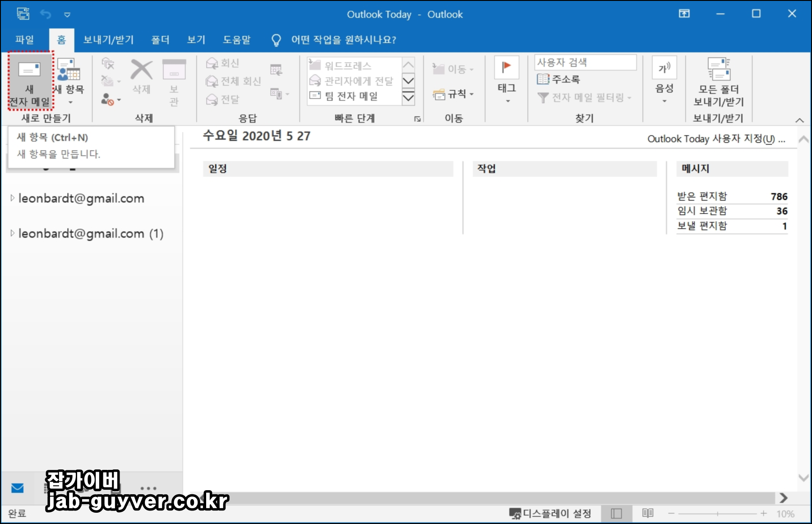Click the 일정 section header
This screenshot has width=812, height=524.
pos(328,169)
